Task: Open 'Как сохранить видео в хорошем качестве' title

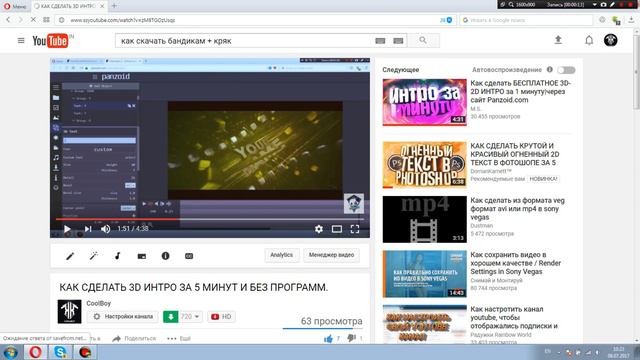Action: click(x=516, y=263)
